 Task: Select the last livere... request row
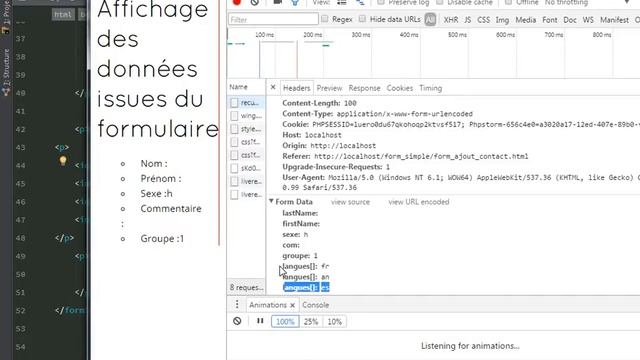tap(246, 194)
